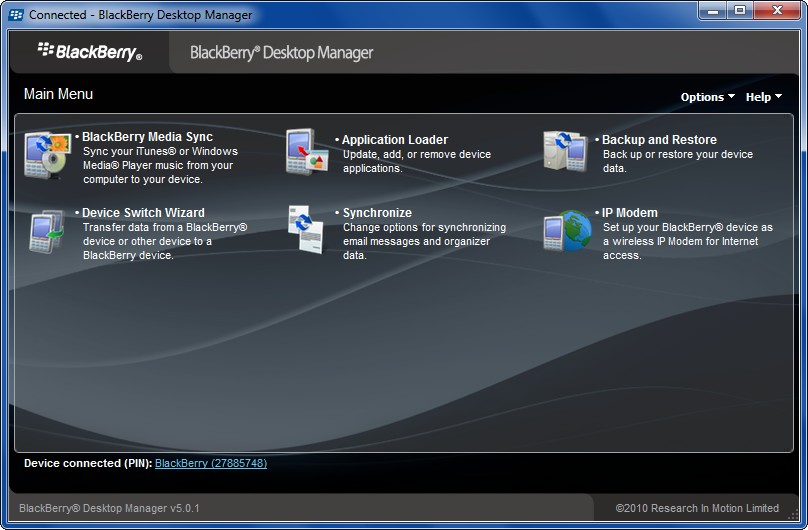Screen dimensions: 808x530
Task: Click the Synchronize title
Action: click(x=377, y=213)
